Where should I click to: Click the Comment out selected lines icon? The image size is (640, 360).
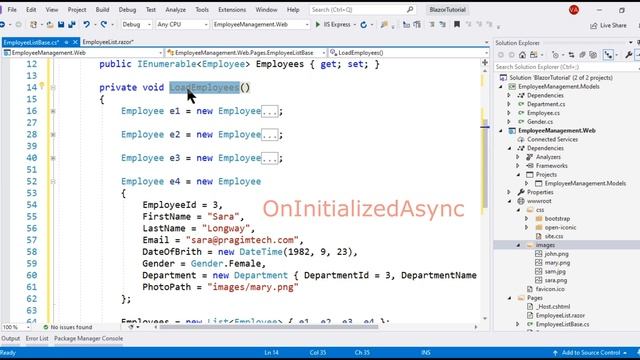tap(431, 24)
